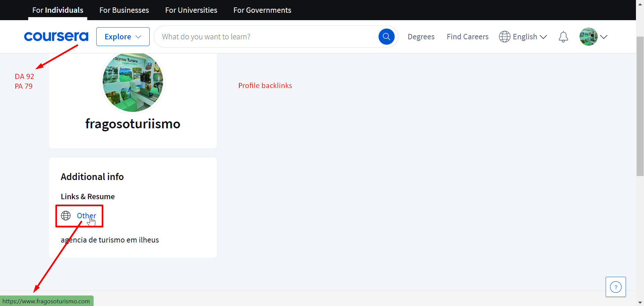The width and height of the screenshot is (644, 306).
Task: Click the scrollbar down arrow
Action: point(640,302)
